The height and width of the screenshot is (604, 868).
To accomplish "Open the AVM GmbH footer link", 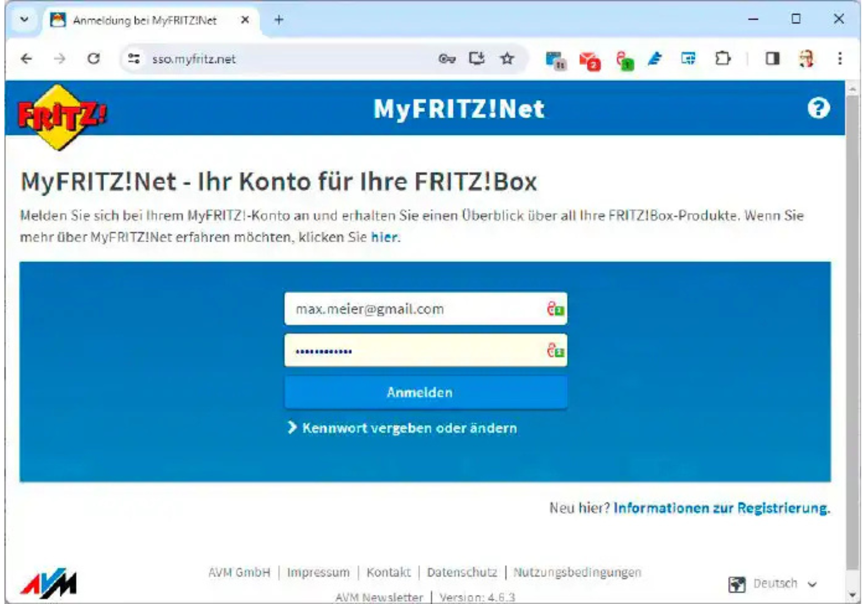I will pyautogui.click(x=239, y=573).
